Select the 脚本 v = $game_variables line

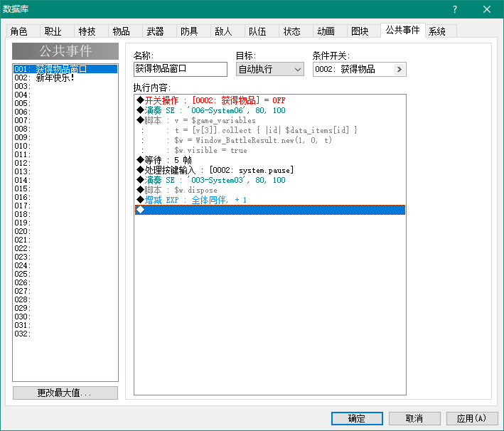click(x=270, y=120)
